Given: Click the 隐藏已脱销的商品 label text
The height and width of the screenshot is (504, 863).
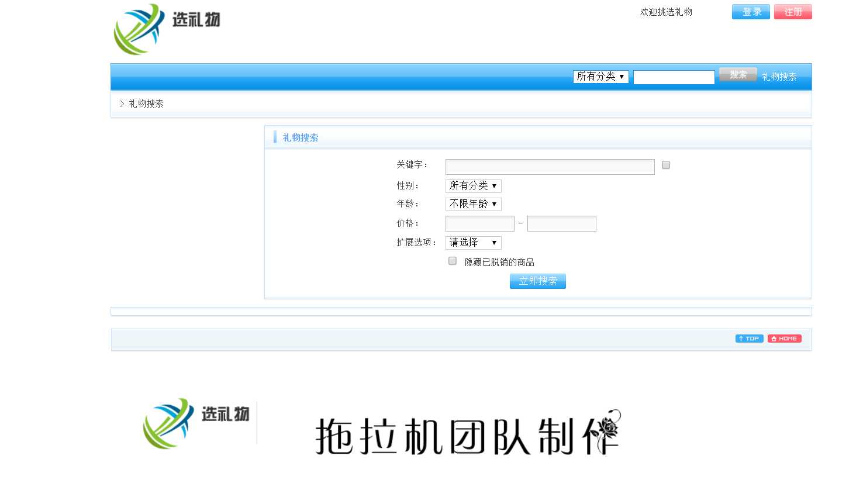Looking at the screenshot, I should click(x=499, y=262).
